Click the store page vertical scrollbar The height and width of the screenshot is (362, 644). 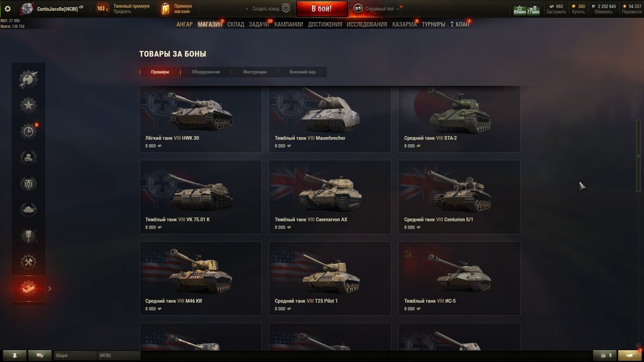639,156
